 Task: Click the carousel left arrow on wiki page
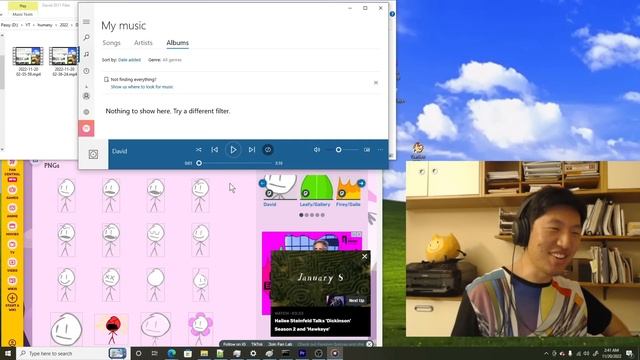(x=263, y=183)
